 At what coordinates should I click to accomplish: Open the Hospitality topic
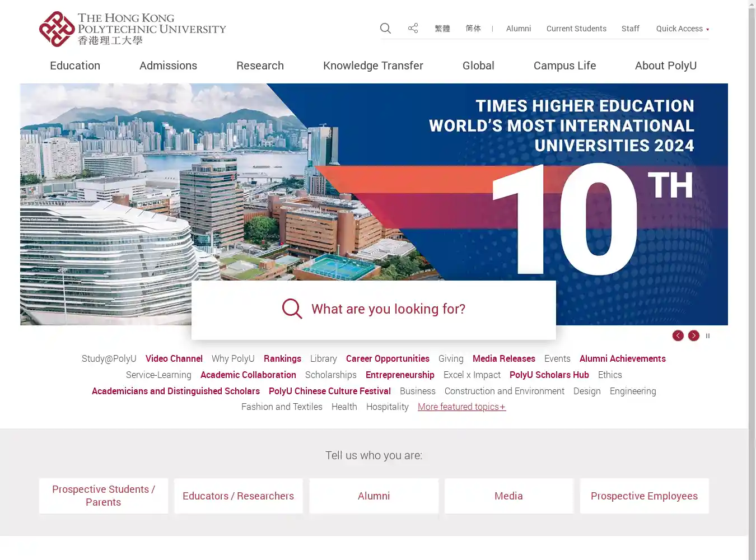coord(388,407)
